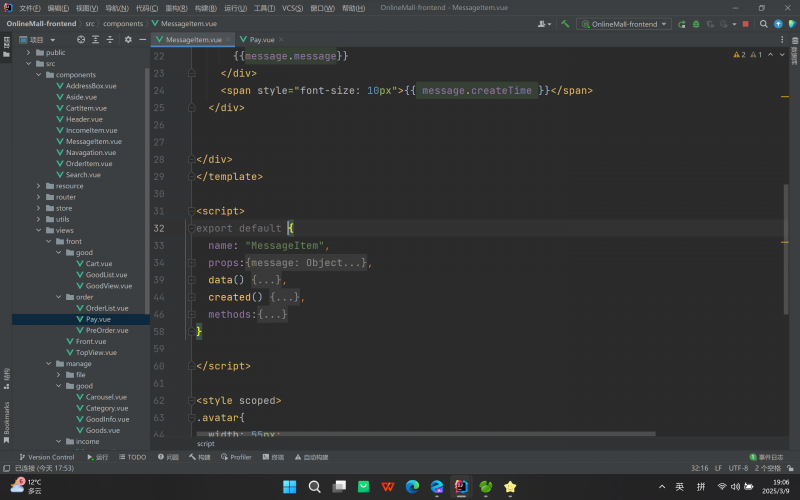Click the Bookmarks side panel button
The height and width of the screenshot is (500, 800).
(6, 421)
